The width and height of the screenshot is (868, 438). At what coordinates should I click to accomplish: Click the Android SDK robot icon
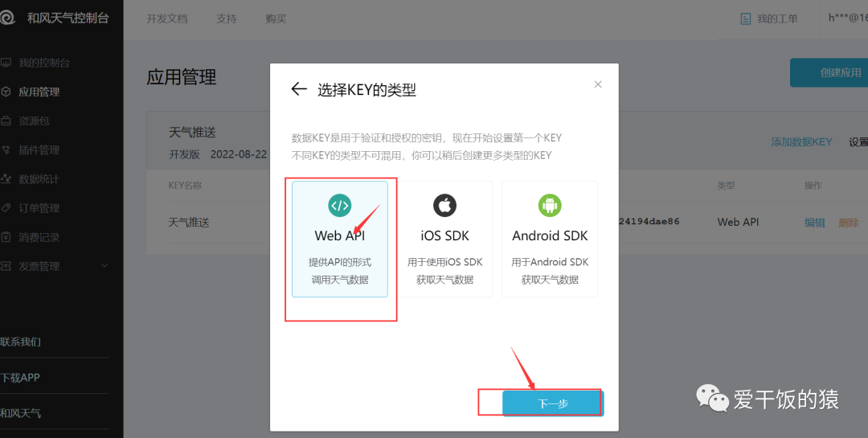point(550,206)
